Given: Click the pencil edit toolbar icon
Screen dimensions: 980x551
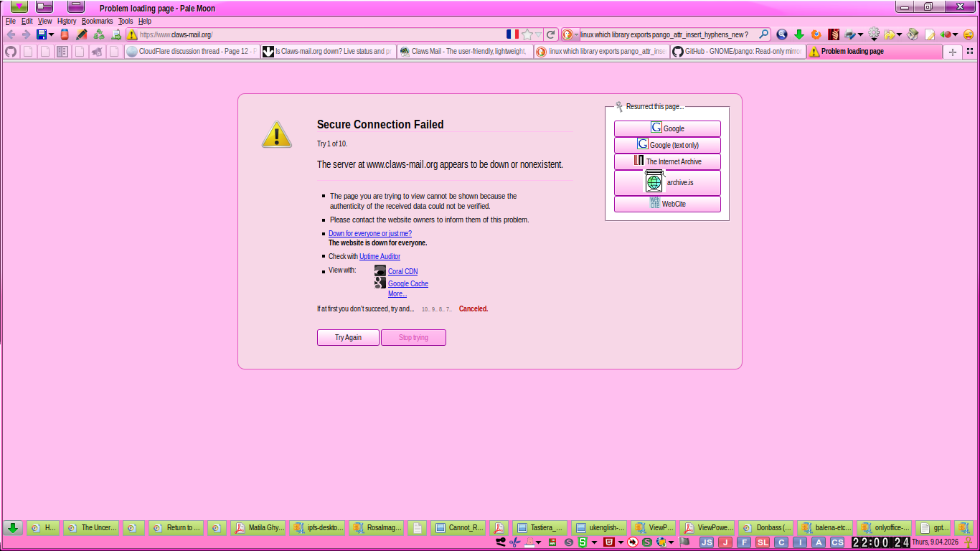Looking at the screenshot, I should pyautogui.click(x=82, y=34).
